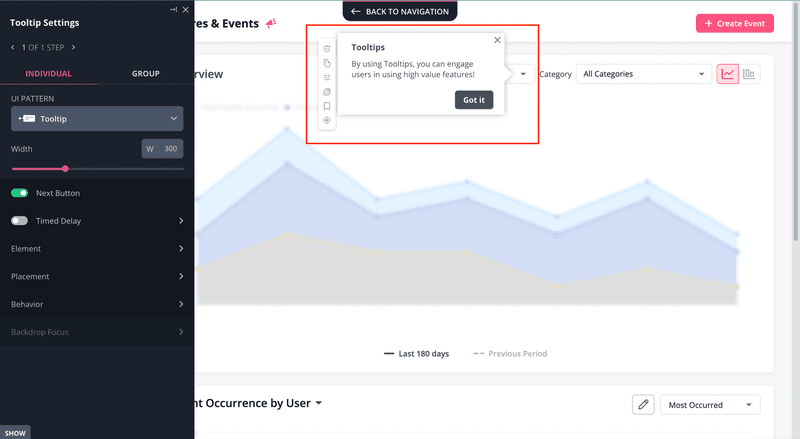The height and width of the screenshot is (439, 800).
Task: Click the pencil edit icon
Action: click(643, 404)
